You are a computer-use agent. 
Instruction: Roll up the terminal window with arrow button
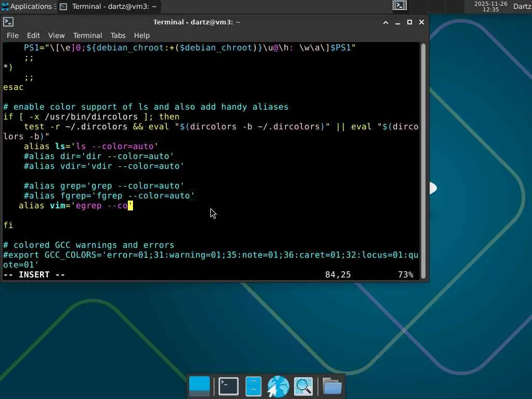(x=385, y=22)
